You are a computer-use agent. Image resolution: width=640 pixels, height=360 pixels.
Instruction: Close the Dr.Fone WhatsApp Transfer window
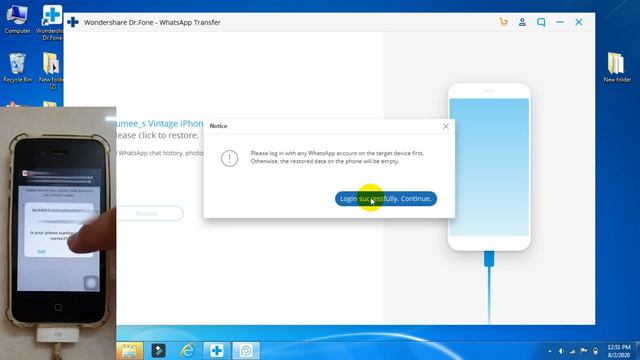click(x=579, y=22)
